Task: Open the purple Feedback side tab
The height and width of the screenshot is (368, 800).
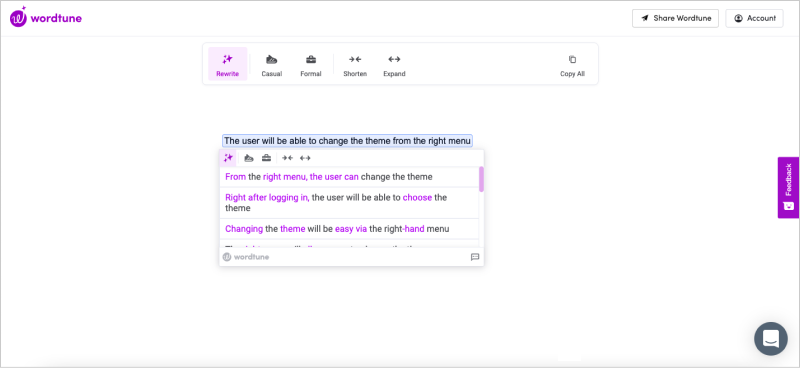Action: coord(788,187)
